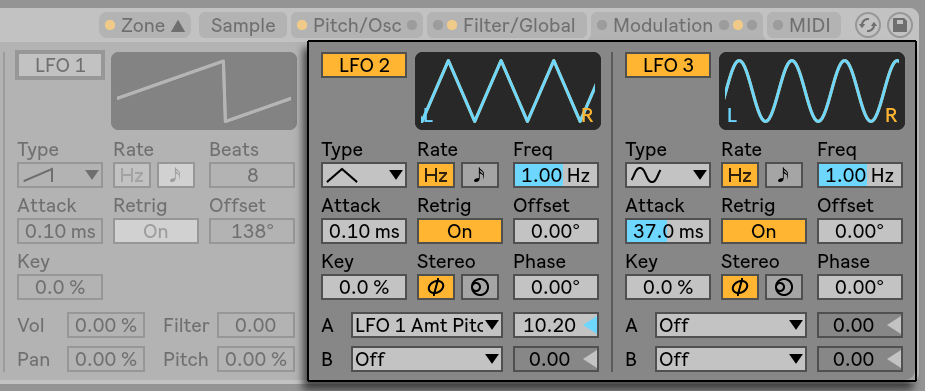Screen dimensions: 925x391
Task: Click the save preset disk icon
Action: pyautogui.click(x=900, y=25)
